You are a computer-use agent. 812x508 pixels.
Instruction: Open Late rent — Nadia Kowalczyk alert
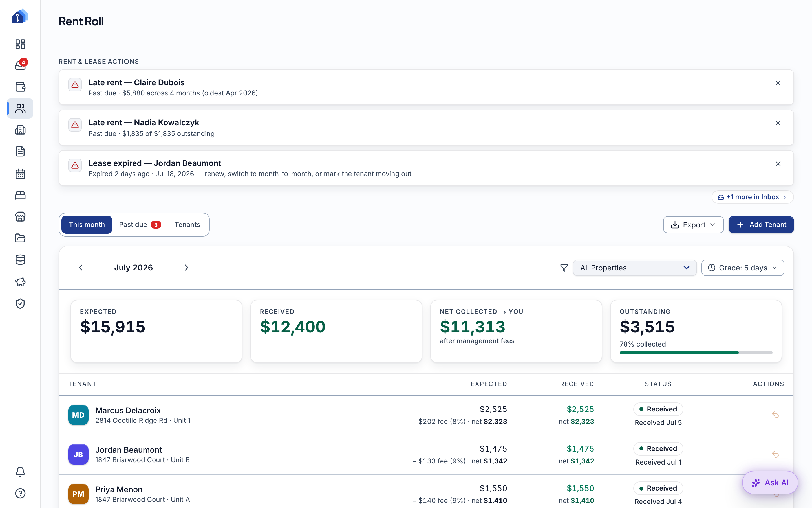point(426,128)
